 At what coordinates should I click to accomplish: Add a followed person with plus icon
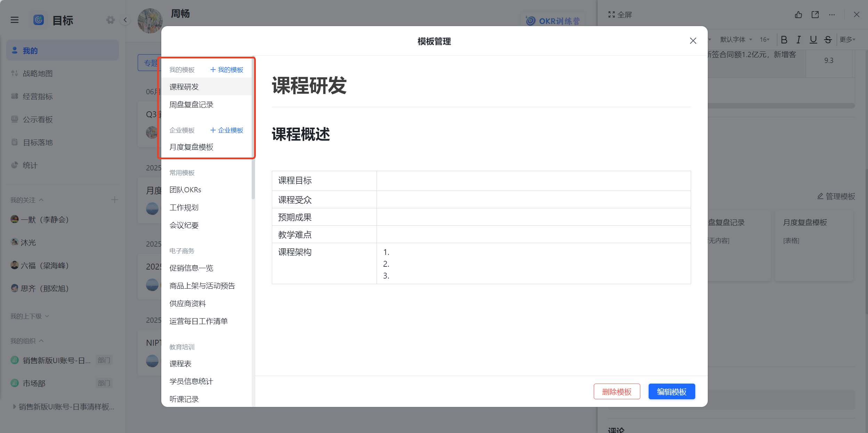[x=114, y=200]
